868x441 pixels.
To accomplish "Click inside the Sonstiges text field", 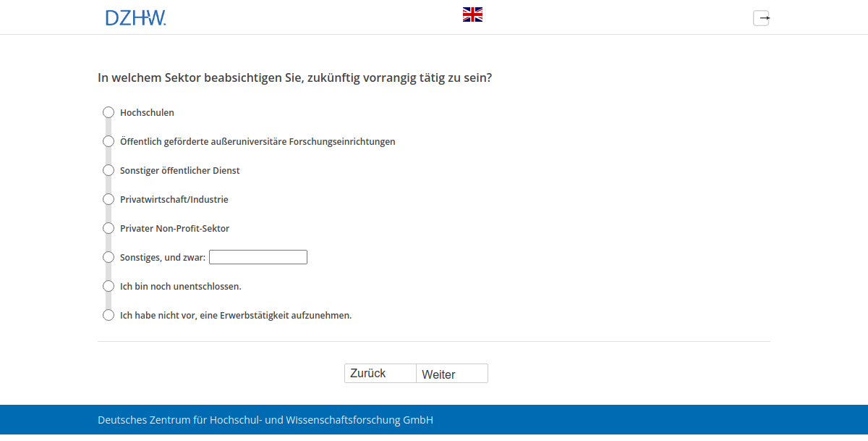I will click(258, 257).
